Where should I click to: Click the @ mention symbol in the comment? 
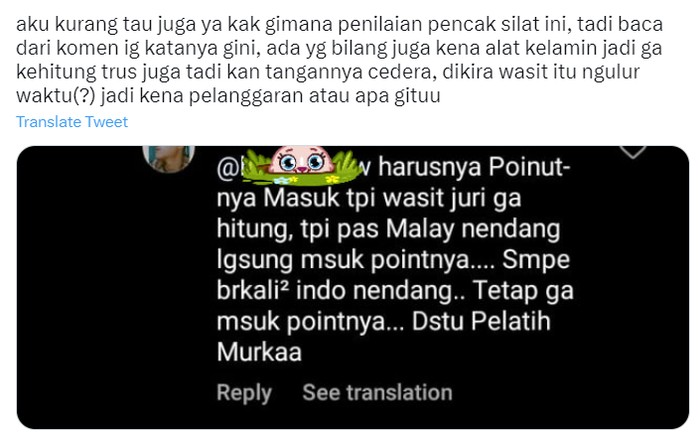click(x=226, y=168)
